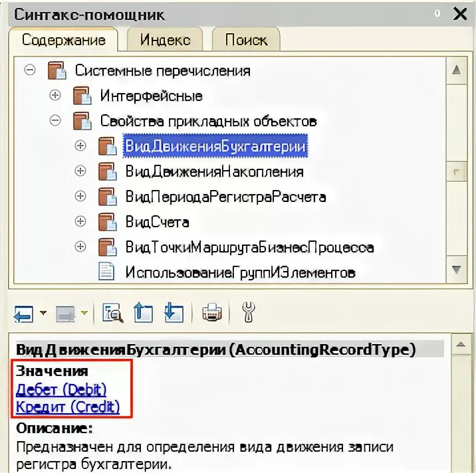The image size is (476, 473).
Task: Click the book icon beside ВидДвиженияНакопления
Action: click(108, 171)
